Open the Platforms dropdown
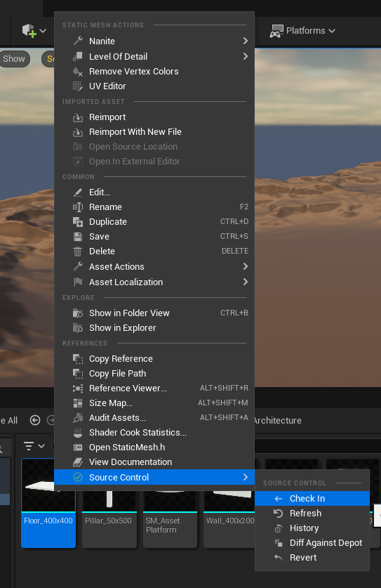Viewport: 381px width, 588px height. coord(302,31)
